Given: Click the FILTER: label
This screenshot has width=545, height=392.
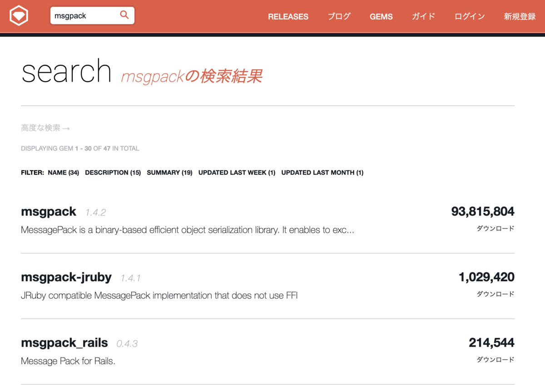Looking at the screenshot, I should (x=33, y=172).
